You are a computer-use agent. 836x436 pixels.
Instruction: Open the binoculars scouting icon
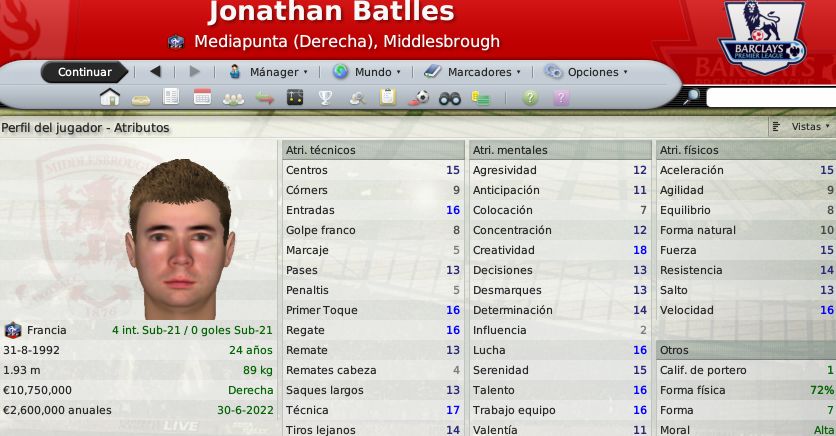click(449, 98)
